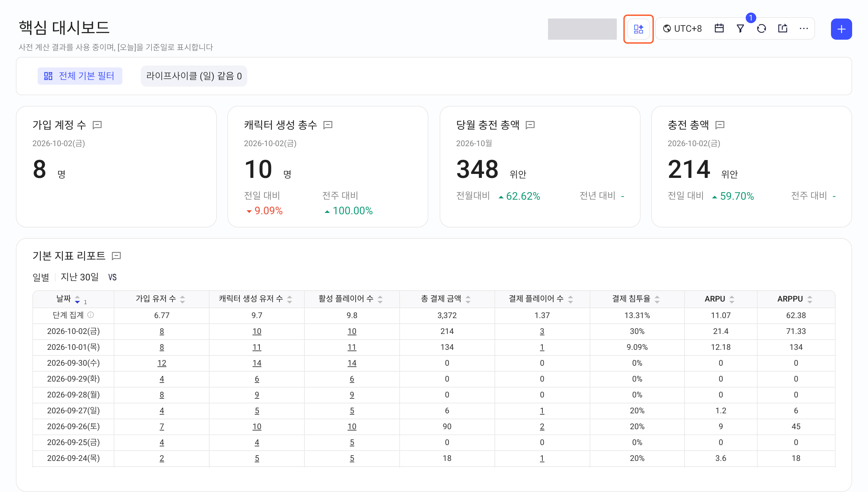Sort table by 결제 침투율 column
Screen dimensions: 868x492
pyautogui.click(x=657, y=299)
